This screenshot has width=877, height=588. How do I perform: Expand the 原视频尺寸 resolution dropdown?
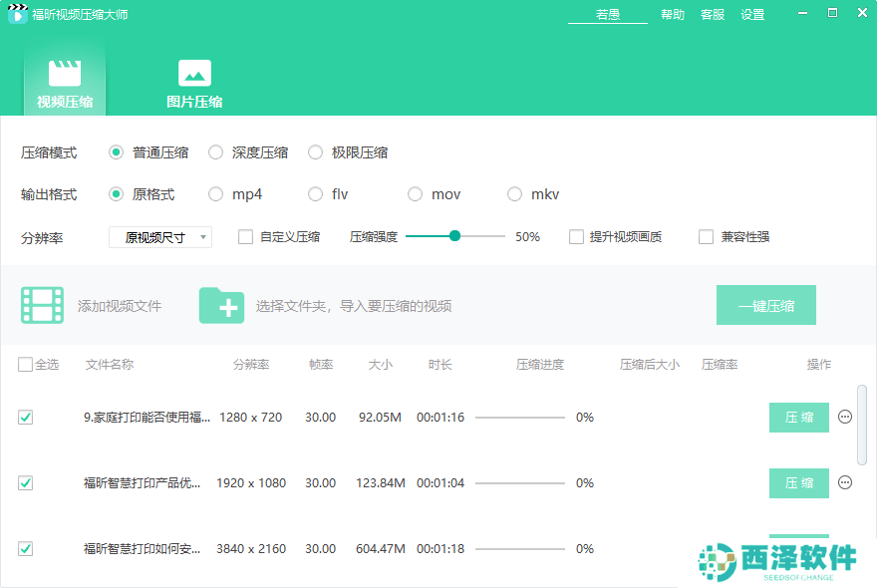point(160,237)
